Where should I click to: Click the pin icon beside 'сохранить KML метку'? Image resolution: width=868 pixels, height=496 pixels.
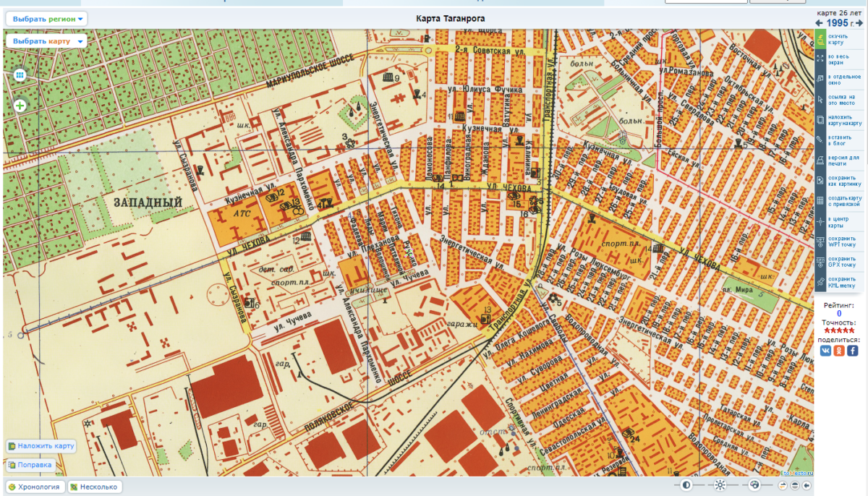pos(820,281)
